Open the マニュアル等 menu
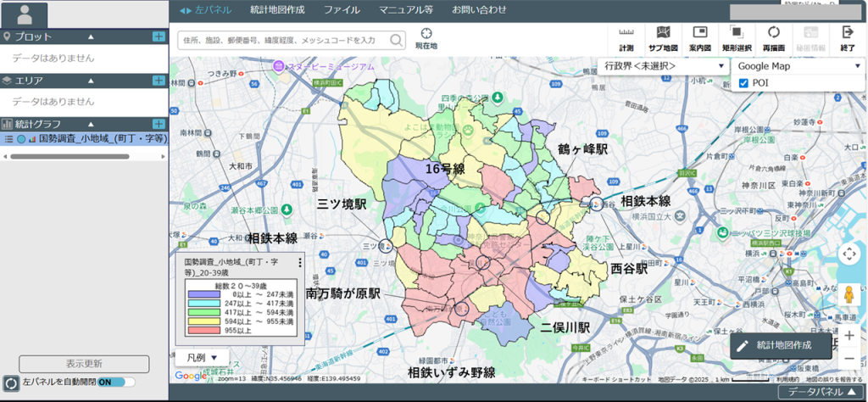This screenshot has height=402, width=868. pos(406,10)
